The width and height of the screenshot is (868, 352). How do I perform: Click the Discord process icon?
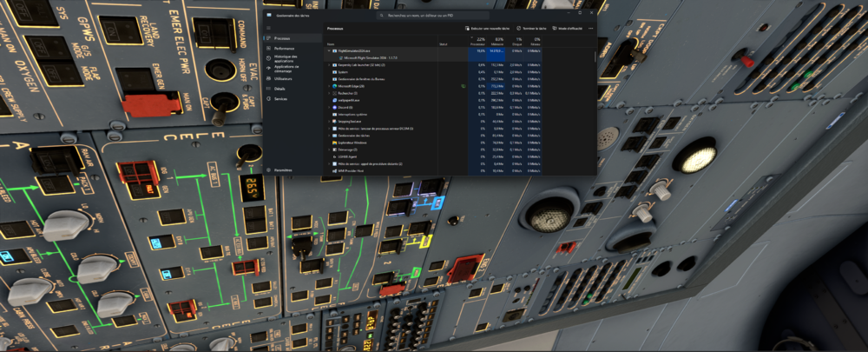click(335, 107)
